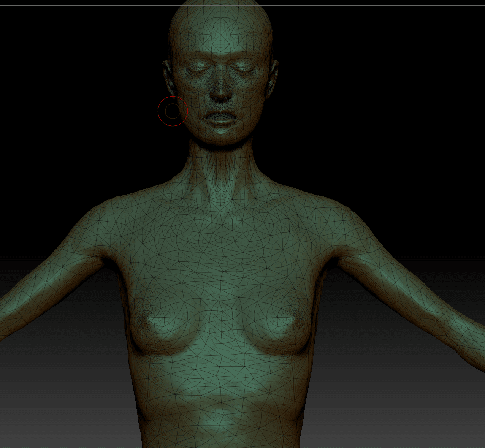This screenshot has height=448, width=485.
Task: Click the brush cursor circle near the left ear
Action: click(x=173, y=111)
